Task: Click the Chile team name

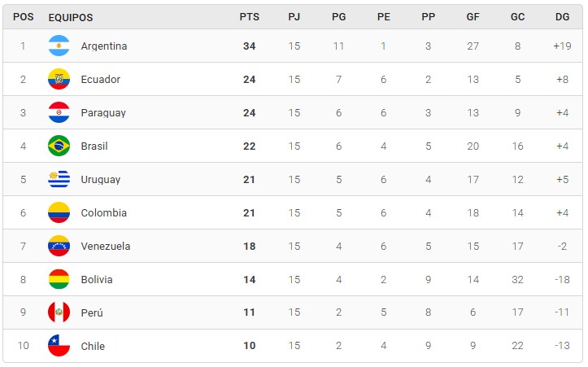Action: pos(93,346)
